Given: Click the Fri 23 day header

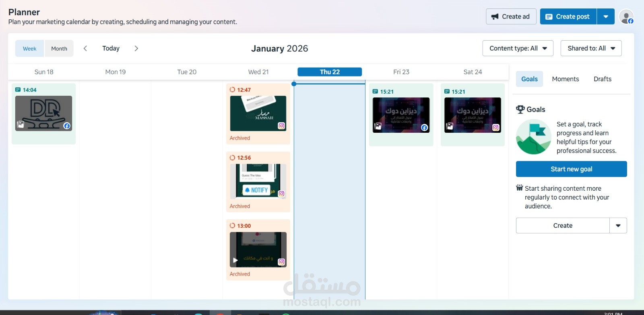Looking at the screenshot, I should point(401,72).
